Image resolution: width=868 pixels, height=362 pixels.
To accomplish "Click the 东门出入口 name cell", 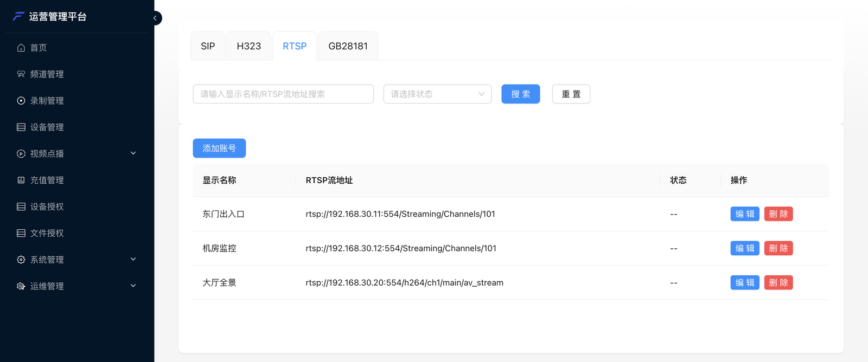I will (x=224, y=214).
